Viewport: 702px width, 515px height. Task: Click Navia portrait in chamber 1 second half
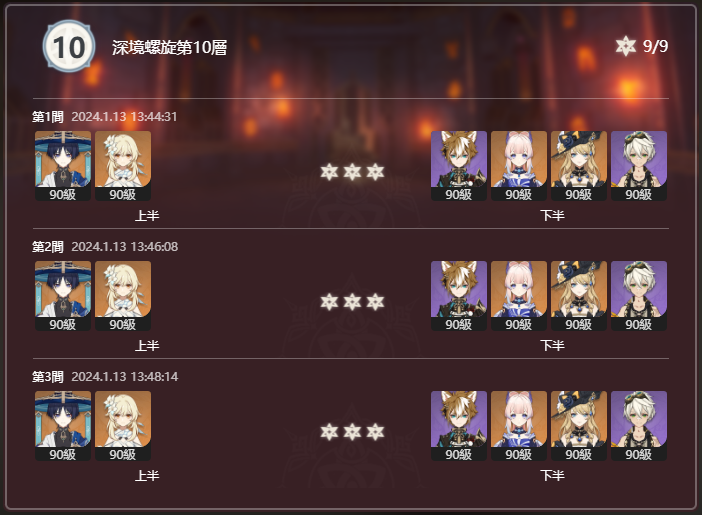pyautogui.click(x=579, y=166)
